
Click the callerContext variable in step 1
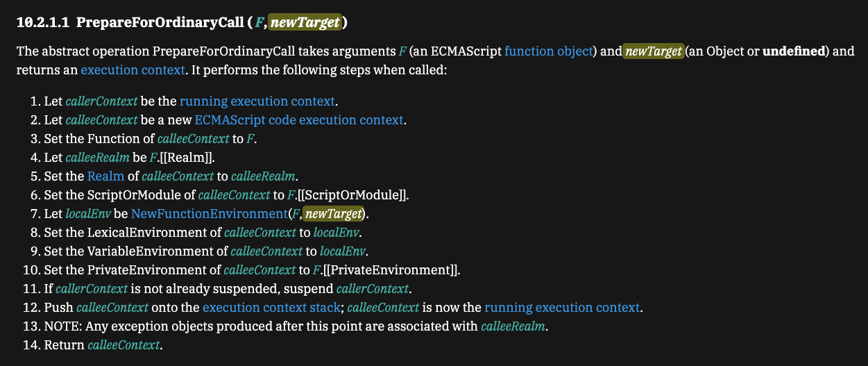tap(101, 101)
